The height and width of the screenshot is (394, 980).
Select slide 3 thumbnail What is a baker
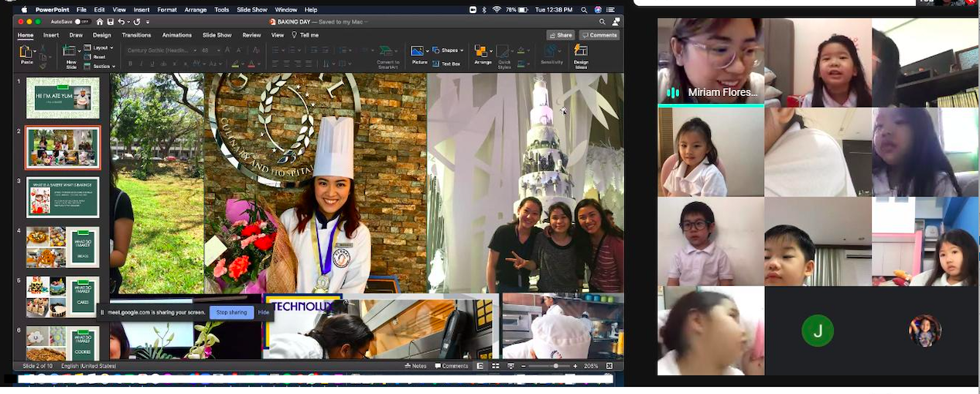[x=63, y=197]
